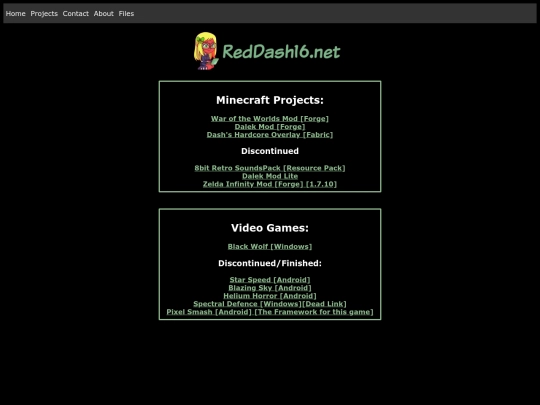Open the About page

(104, 13)
